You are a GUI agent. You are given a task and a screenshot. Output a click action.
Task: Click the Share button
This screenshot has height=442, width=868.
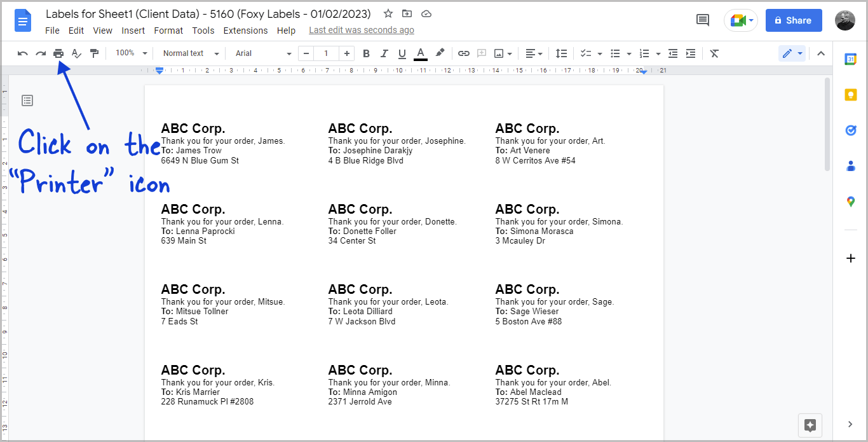tap(793, 20)
